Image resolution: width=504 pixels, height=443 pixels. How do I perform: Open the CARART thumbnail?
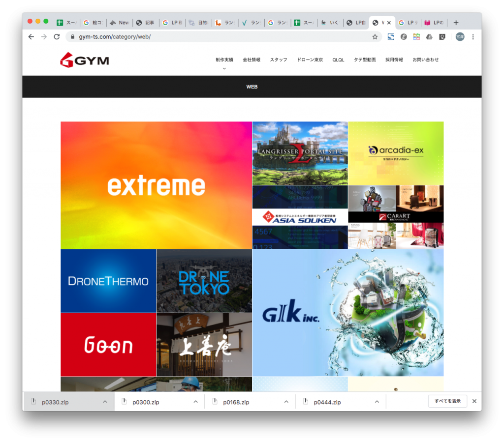click(396, 217)
